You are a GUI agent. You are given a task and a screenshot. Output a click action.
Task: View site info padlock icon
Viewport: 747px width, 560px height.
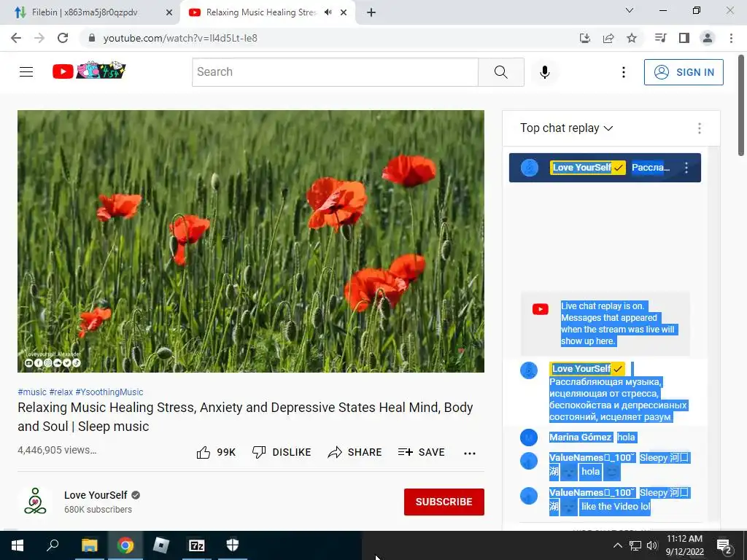click(92, 38)
